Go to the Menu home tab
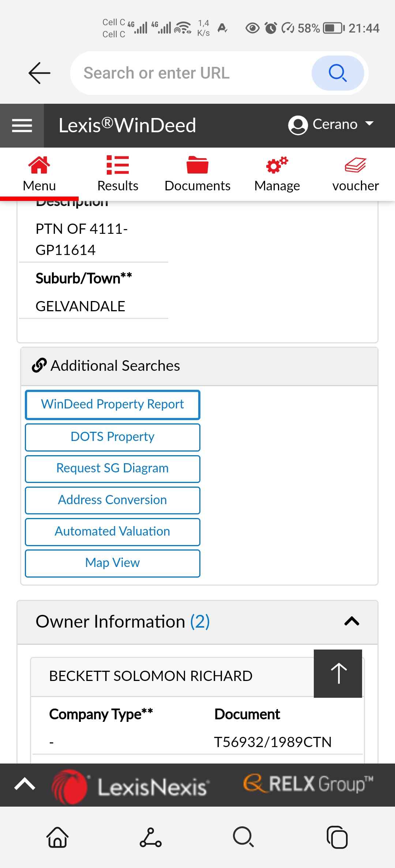The image size is (395, 868). pyautogui.click(x=39, y=174)
